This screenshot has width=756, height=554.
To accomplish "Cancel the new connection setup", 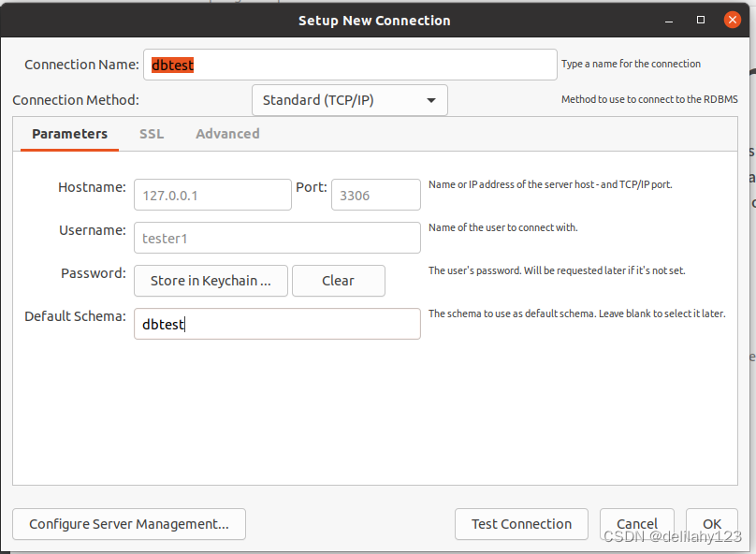I will coord(636,524).
